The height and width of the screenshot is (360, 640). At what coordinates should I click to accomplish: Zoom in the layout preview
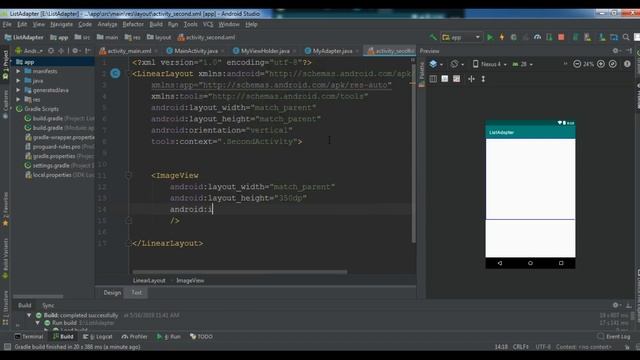(x=601, y=64)
